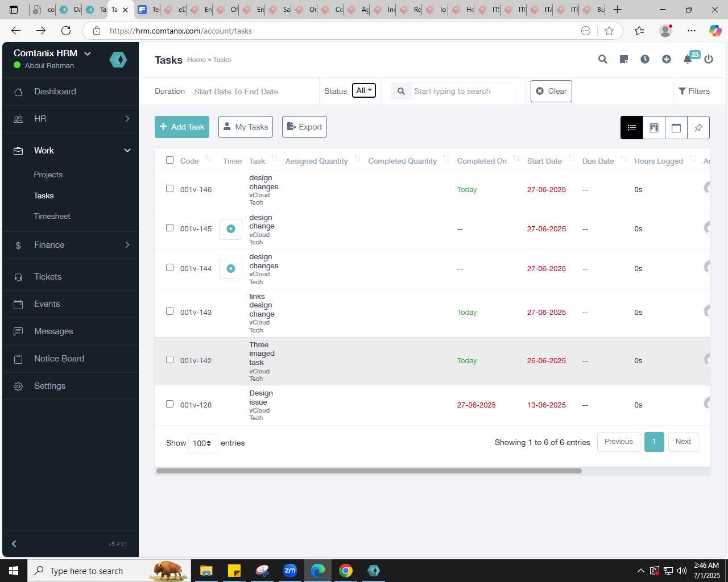Open the Windows Start menu
The image size is (728, 582).
click(14, 571)
